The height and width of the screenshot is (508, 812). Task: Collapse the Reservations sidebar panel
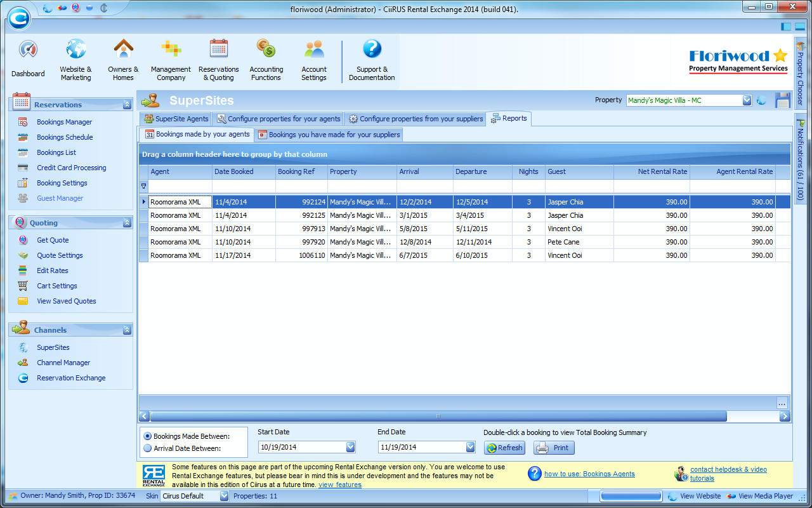(127, 105)
